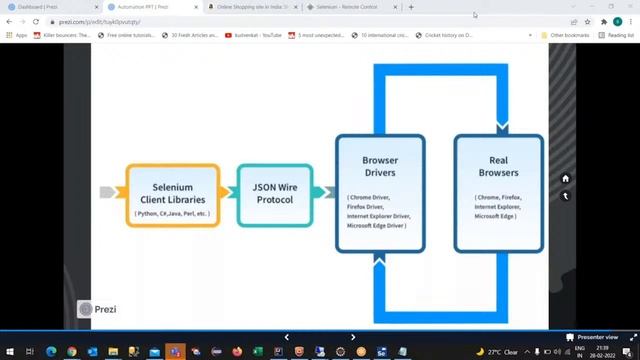Close the Automation PPT tab

point(196,7)
